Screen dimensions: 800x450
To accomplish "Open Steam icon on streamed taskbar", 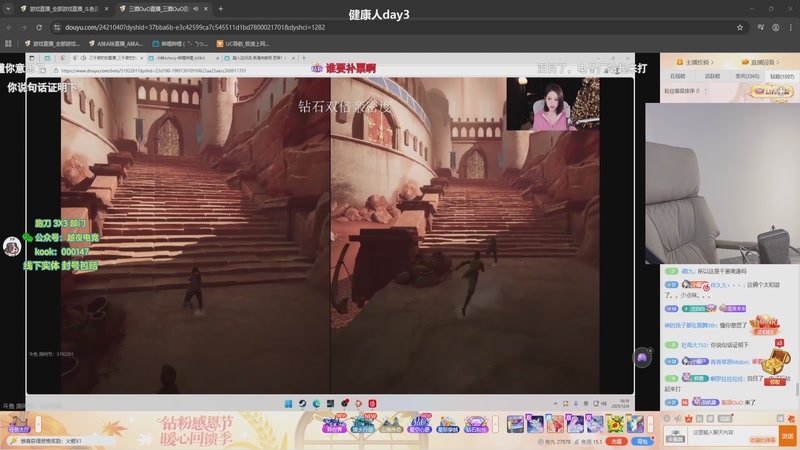I will [303, 404].
